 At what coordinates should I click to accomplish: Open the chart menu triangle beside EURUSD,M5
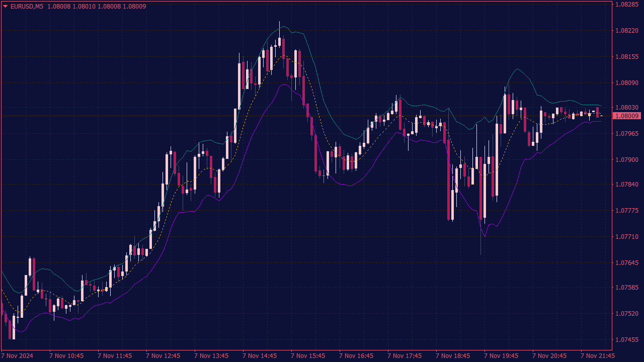[5, 7]
